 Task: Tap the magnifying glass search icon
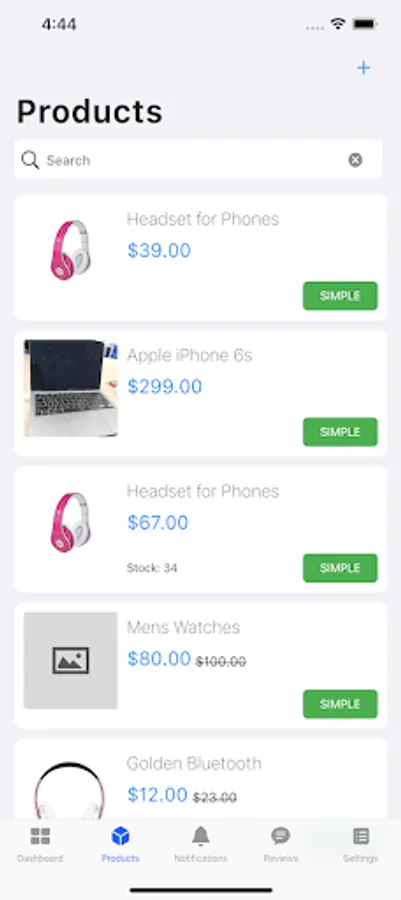tap(30, 160)
